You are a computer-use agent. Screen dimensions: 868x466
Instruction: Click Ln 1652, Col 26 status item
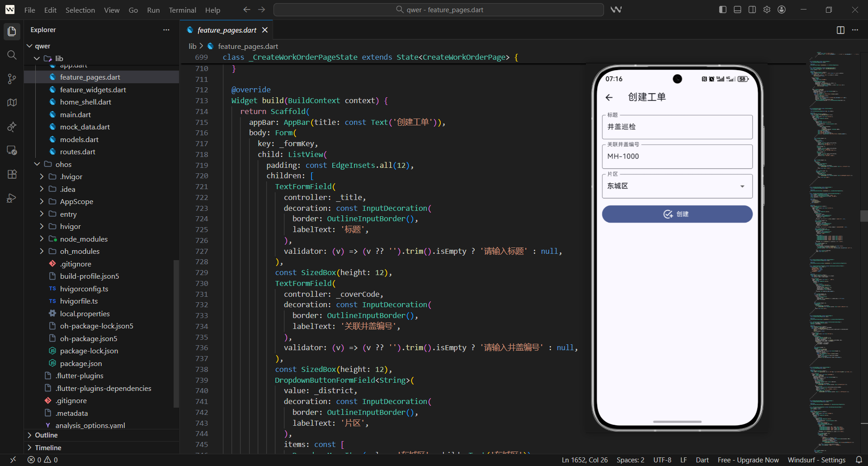tap(585, 460)
